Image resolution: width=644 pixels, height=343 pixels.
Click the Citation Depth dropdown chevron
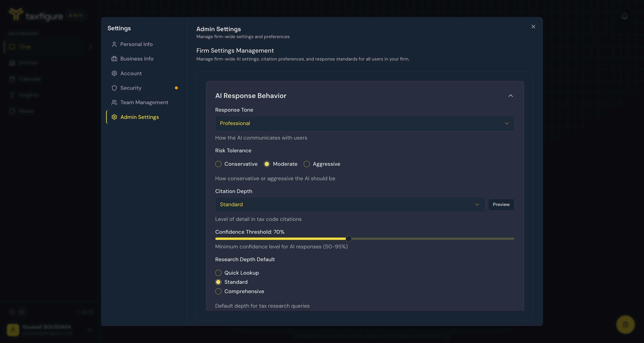pos(477,205)
